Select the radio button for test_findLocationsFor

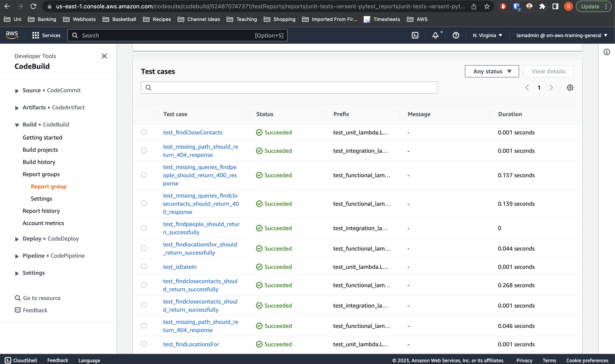[144, 344]
